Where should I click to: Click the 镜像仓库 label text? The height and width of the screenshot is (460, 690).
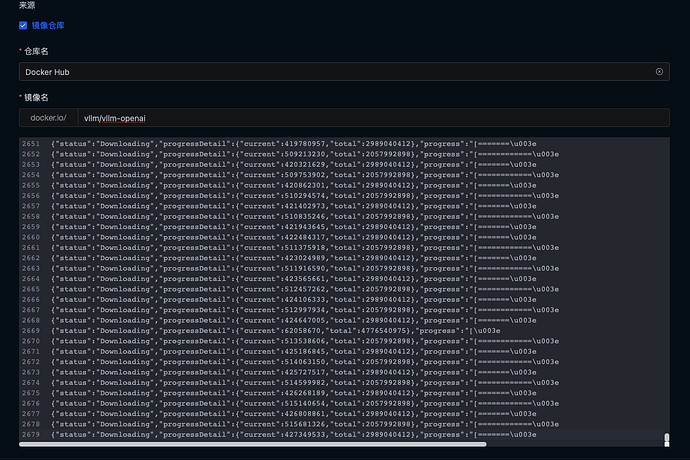tap(48, 26)
